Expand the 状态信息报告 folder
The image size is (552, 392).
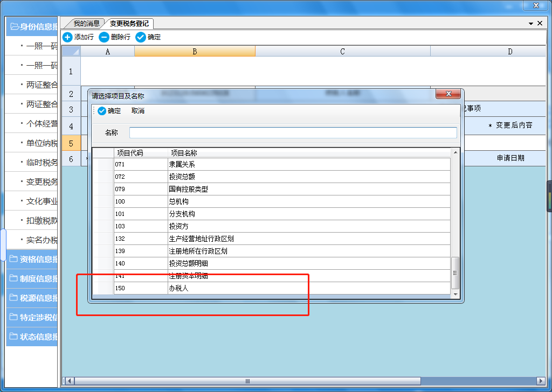point(32,337)
